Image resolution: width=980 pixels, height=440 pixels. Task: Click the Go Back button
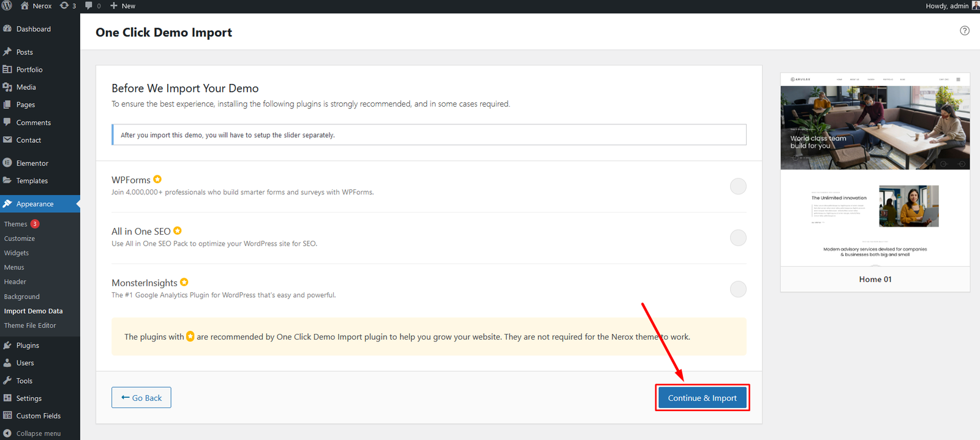[x=141, y=398]
